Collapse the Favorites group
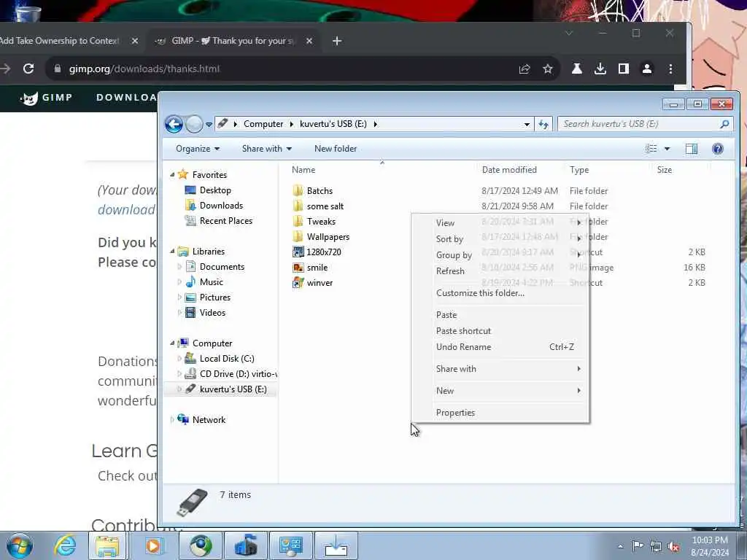 click(172, 175)
